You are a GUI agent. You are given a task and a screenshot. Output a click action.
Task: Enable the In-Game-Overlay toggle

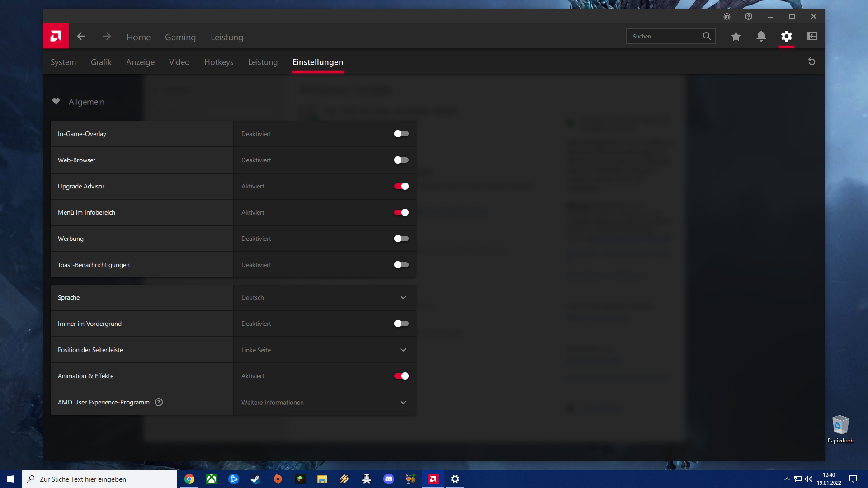[401, 134]
